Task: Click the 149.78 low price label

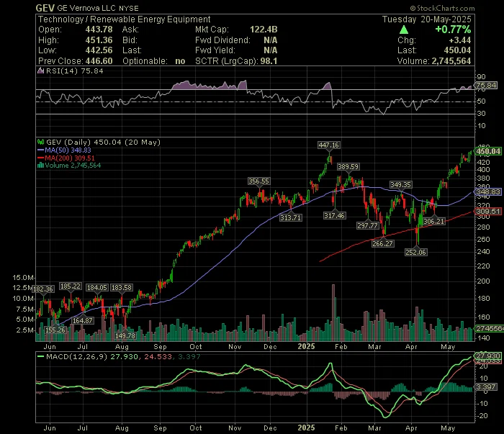Action: (125, 336)
